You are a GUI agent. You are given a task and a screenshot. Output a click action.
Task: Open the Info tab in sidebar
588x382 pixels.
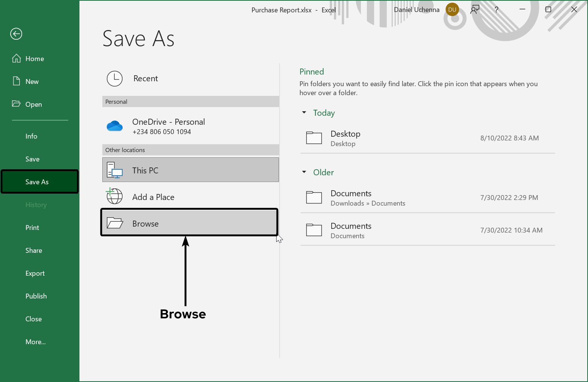(x=31, y=136)
